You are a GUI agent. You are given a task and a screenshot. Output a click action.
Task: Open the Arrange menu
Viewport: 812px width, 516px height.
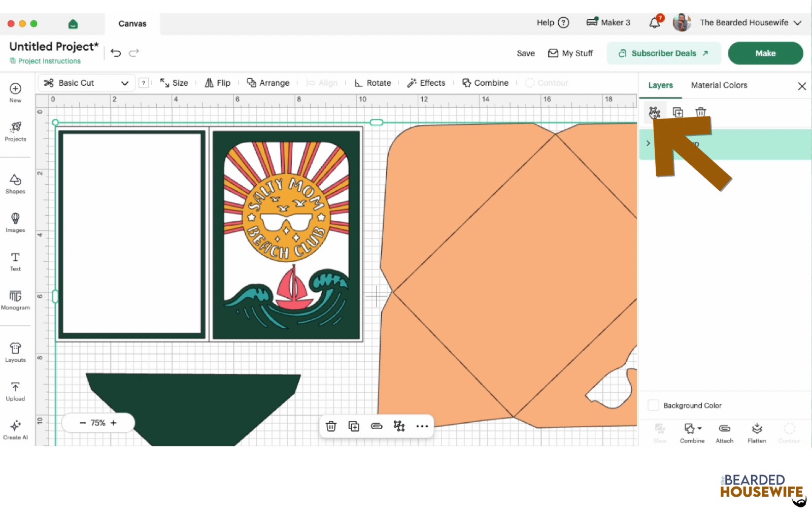point(268,83)
